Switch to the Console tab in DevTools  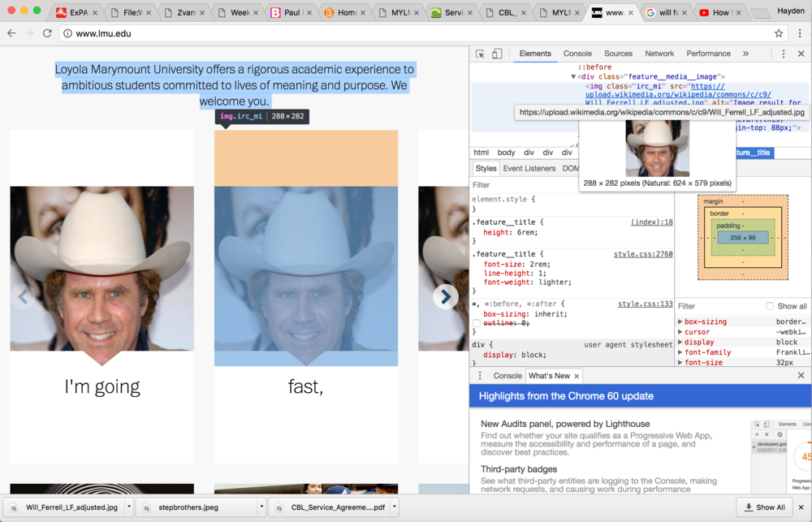[x=577, y=54]
